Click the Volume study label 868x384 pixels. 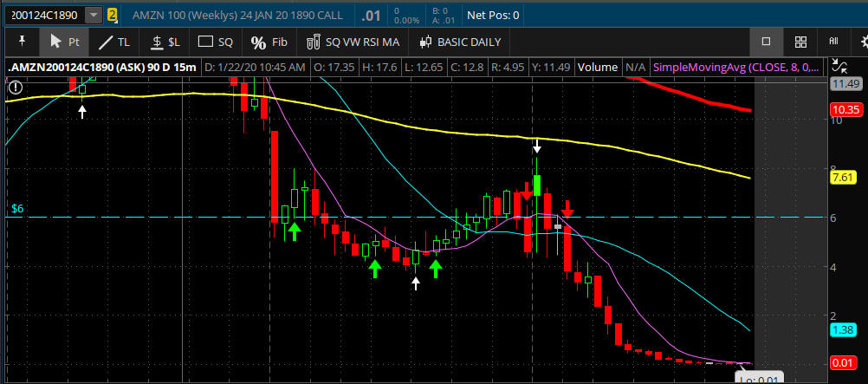coord(598,67)
